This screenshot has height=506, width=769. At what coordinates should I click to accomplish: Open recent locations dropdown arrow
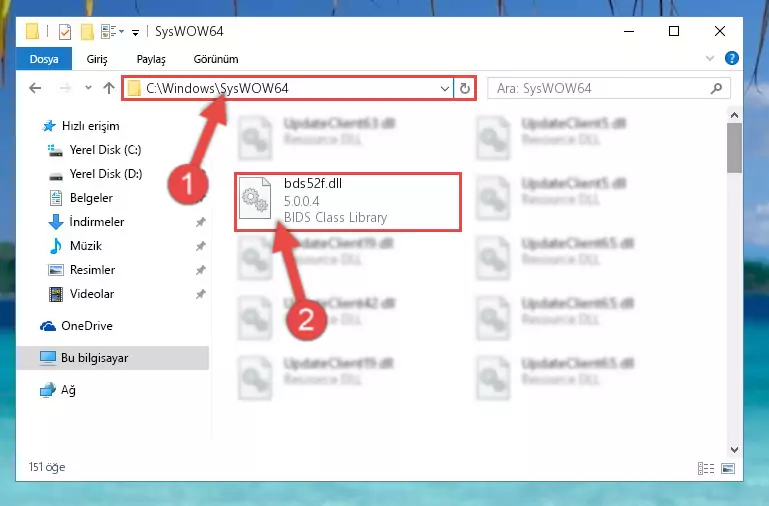[x=88, y=88]
